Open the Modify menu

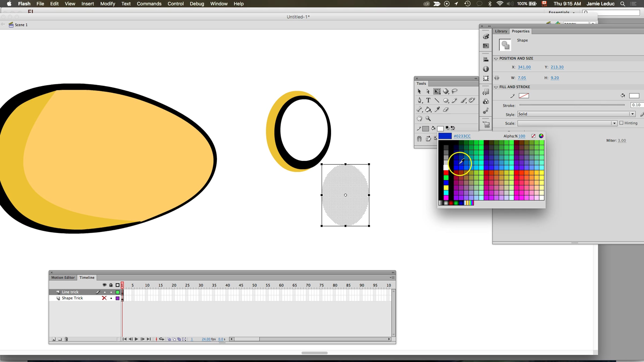tap(108, 4)
